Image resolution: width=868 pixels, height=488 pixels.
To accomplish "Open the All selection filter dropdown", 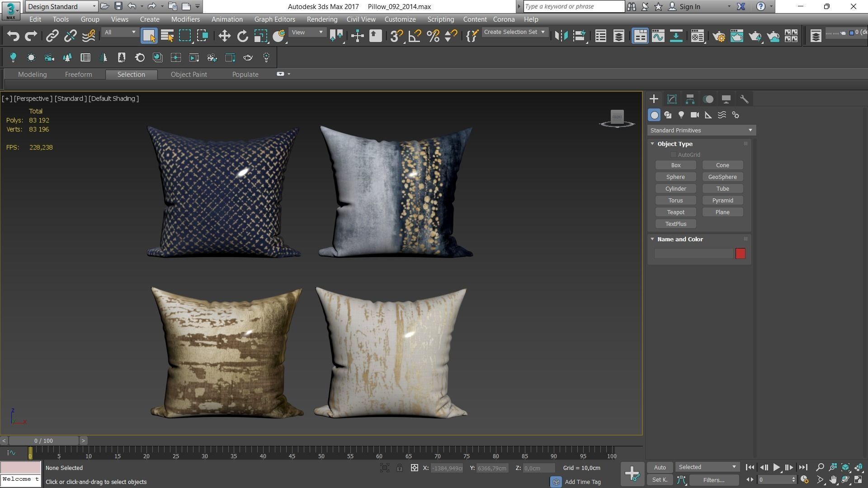I will coord(119,33).
